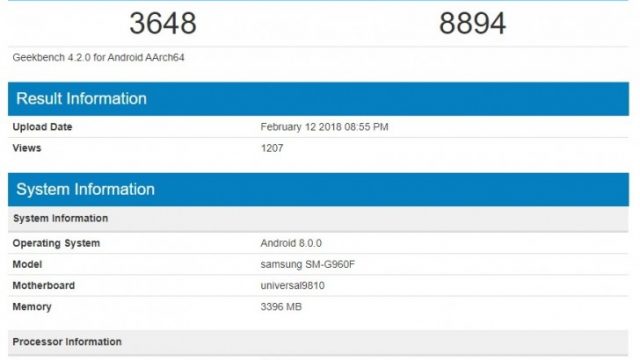
Task: Click the Views label
Action: pyautogui.click(x=27, y=148)
